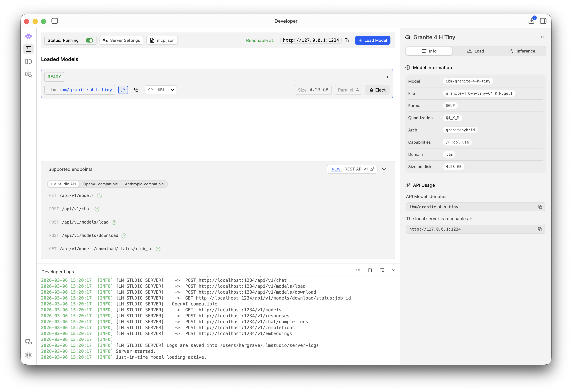Copy the API Model Identifier
The height and width of the screenshot is (392, 572).
coord(540,207)
